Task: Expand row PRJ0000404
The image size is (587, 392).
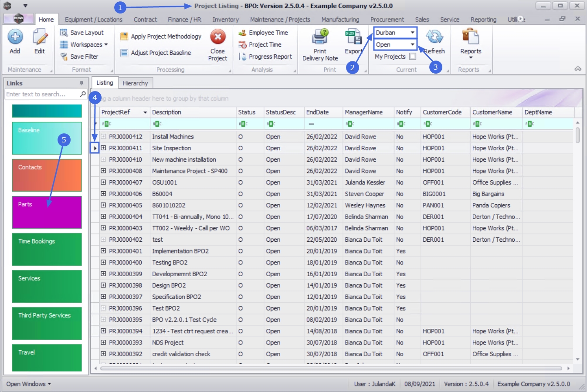Action: click(x=103, y=216)
